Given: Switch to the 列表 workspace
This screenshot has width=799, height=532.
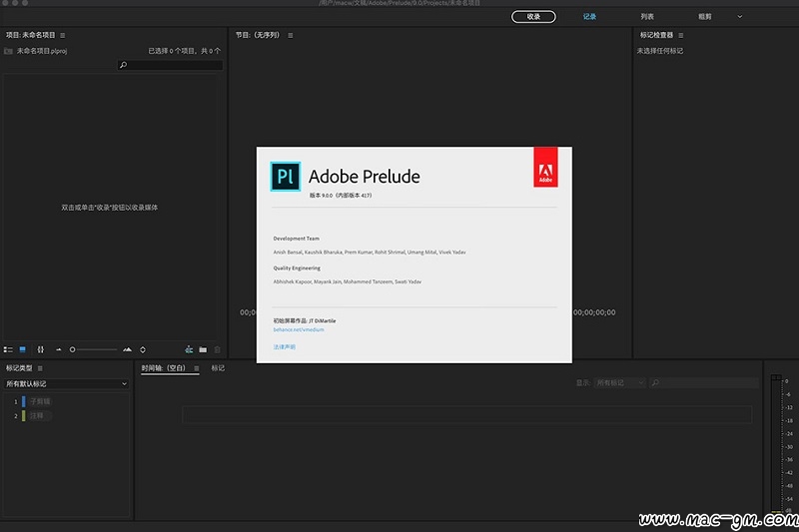Looking at the screenshot, I should tap(647, 16).
